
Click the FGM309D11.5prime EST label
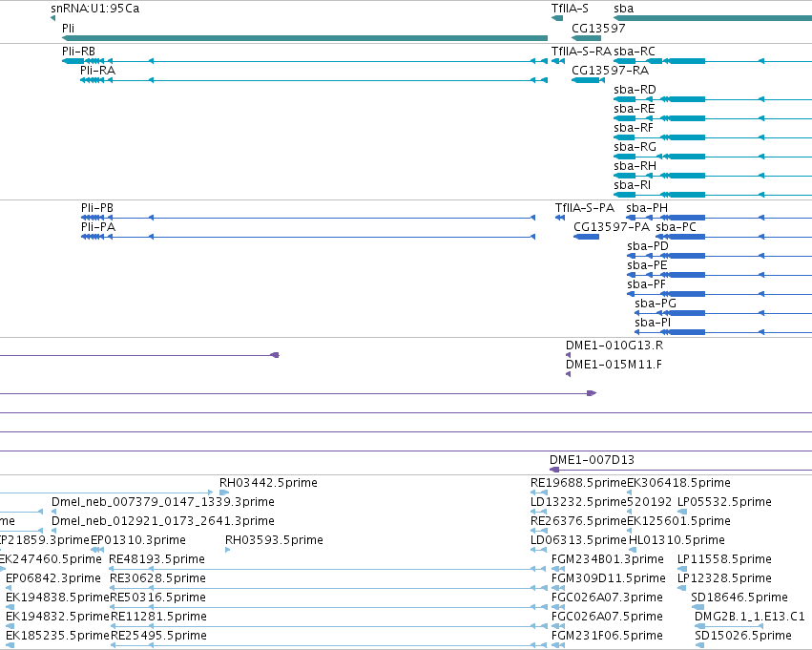(x=609, y=579)
